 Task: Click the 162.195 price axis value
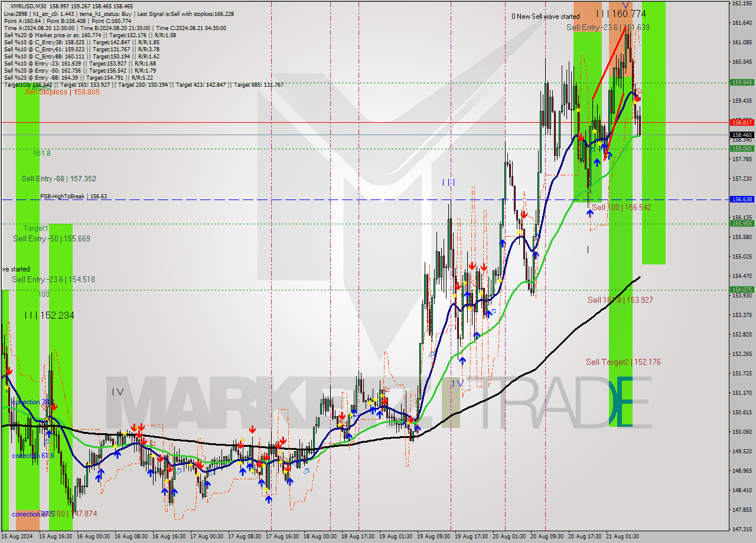[x=742, y=4]
